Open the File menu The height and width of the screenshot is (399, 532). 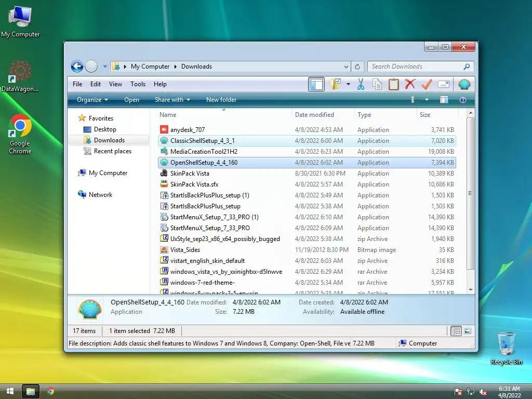(77, 84)
